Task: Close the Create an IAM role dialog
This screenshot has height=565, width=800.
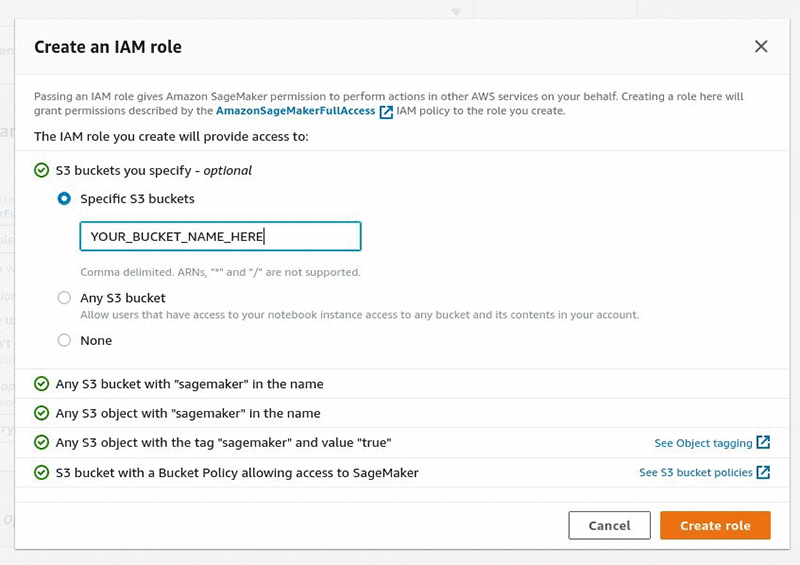Action: 761,46
